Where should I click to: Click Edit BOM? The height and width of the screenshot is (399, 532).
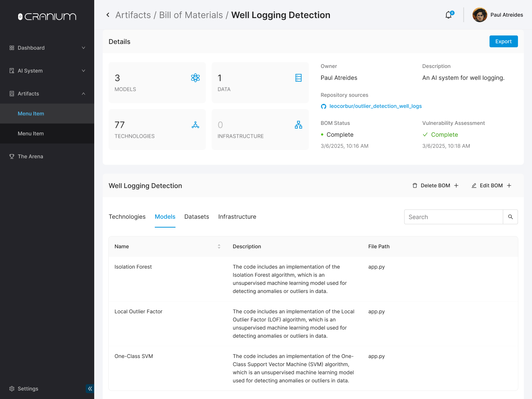(491, 185)
